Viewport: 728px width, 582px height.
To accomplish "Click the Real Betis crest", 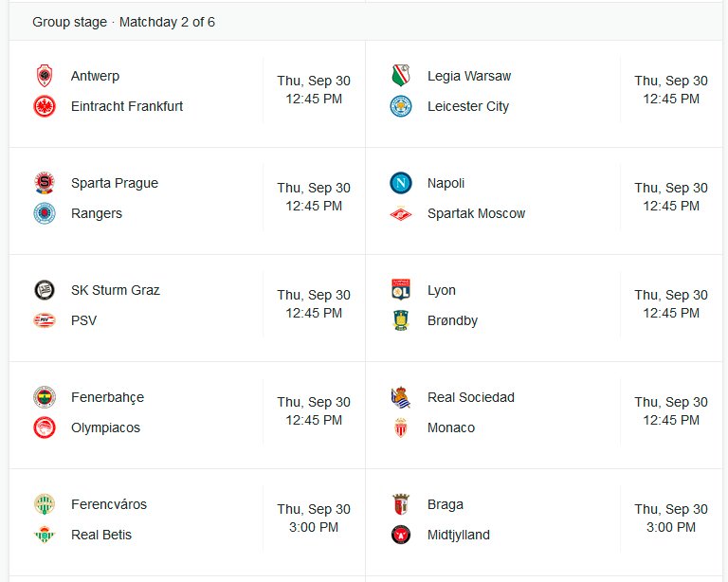I will (45, 535).
